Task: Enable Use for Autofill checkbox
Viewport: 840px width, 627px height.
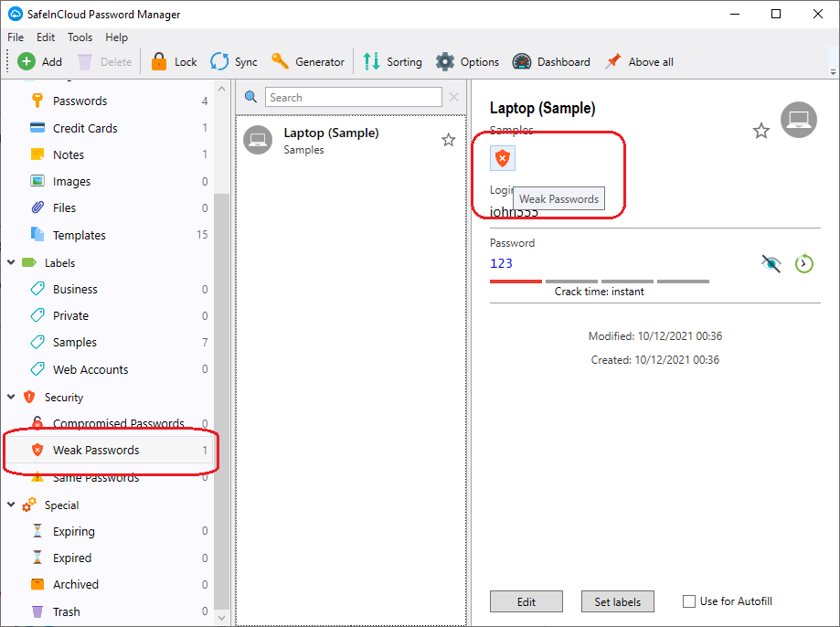Action: coord(689,601)
